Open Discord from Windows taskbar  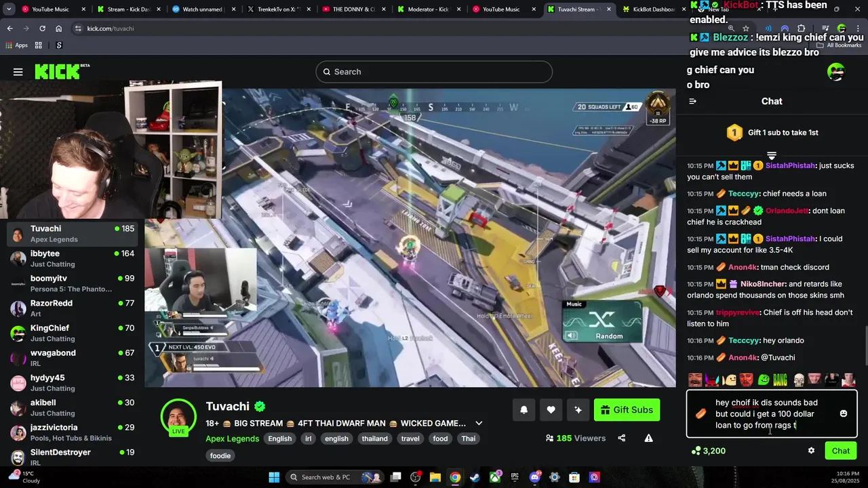535,477
